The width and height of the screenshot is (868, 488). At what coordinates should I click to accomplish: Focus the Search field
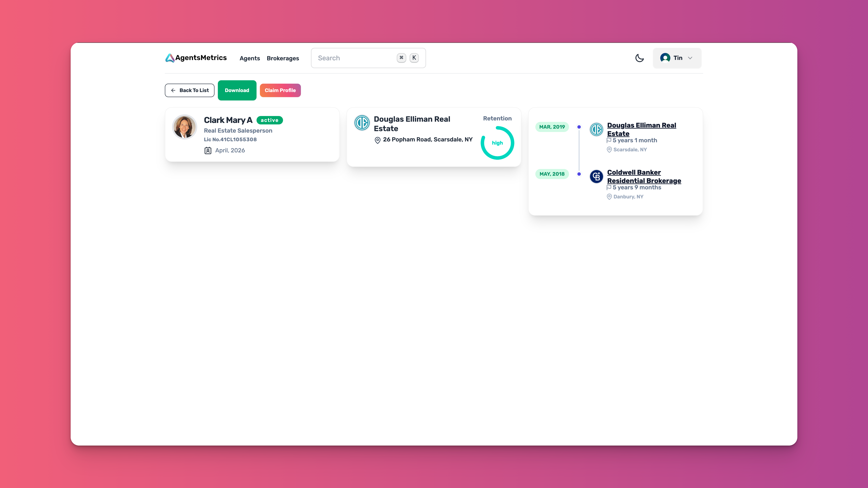coord(368,58)
